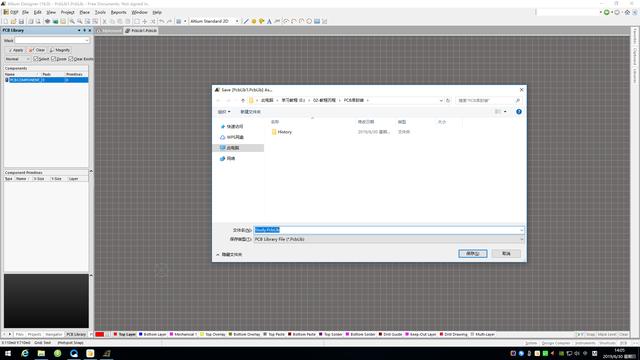Open the Mask dropdown in PCB Library panel
Screen dimensions: 640x360
[87, 40]
